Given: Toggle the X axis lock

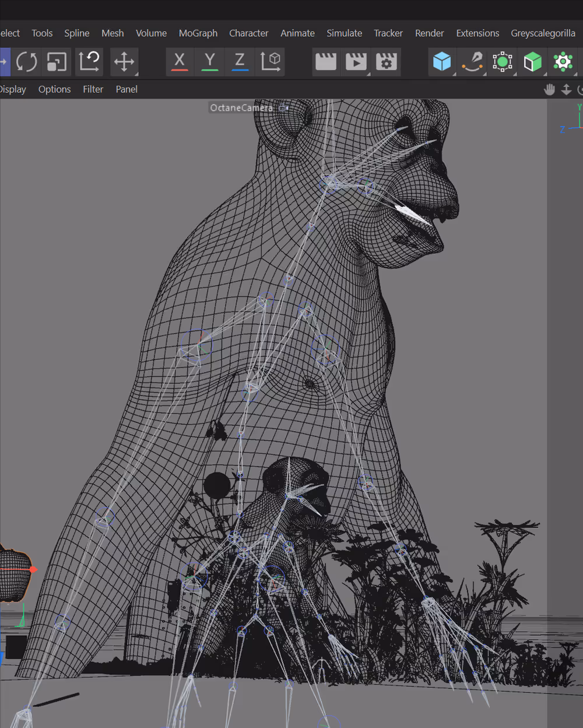Looking at the screenshot, I should pyautogui.click(x=180, y=62).
